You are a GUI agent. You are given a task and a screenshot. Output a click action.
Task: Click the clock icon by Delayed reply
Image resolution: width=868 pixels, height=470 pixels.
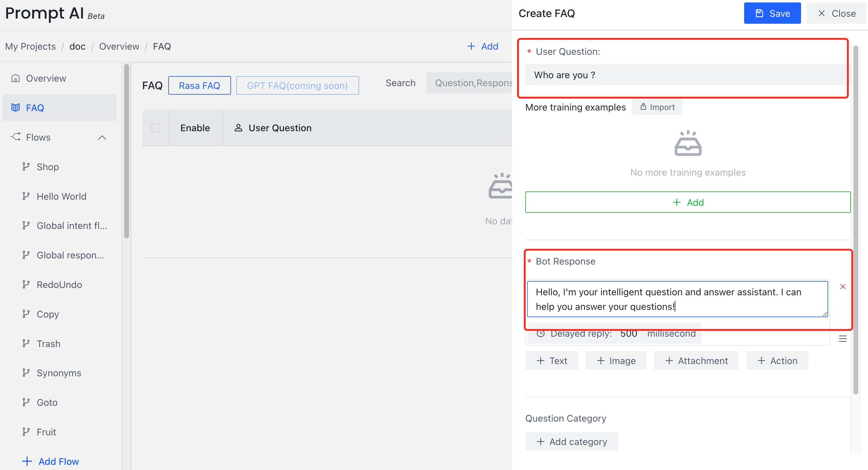point(541,334)
